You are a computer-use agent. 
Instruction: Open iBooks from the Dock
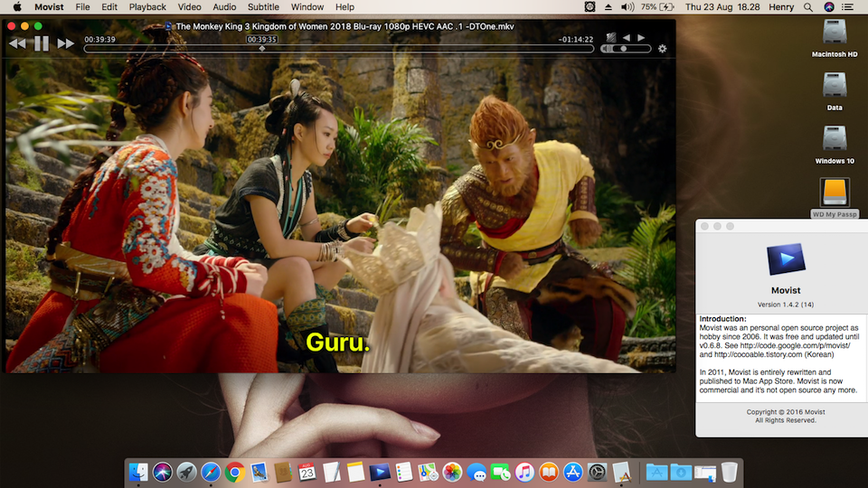(549, 472)
